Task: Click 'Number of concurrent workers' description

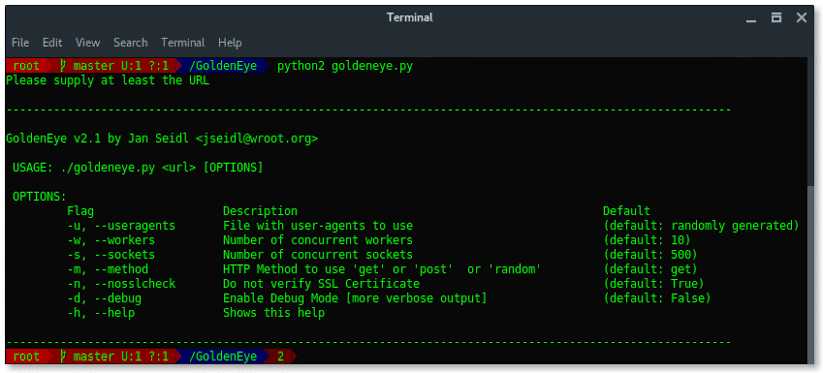Action: click(x=318, y=240)
